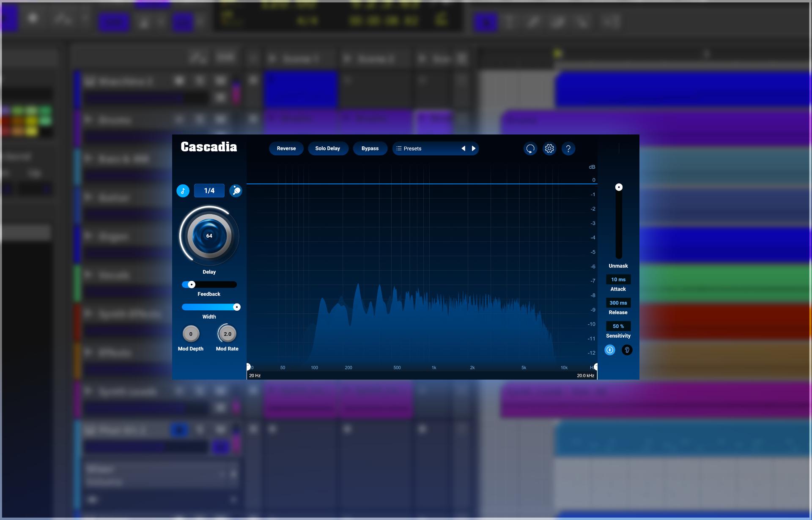Click the Cascadia logo title
Screen dimensions: 812x520
[209, 147]
